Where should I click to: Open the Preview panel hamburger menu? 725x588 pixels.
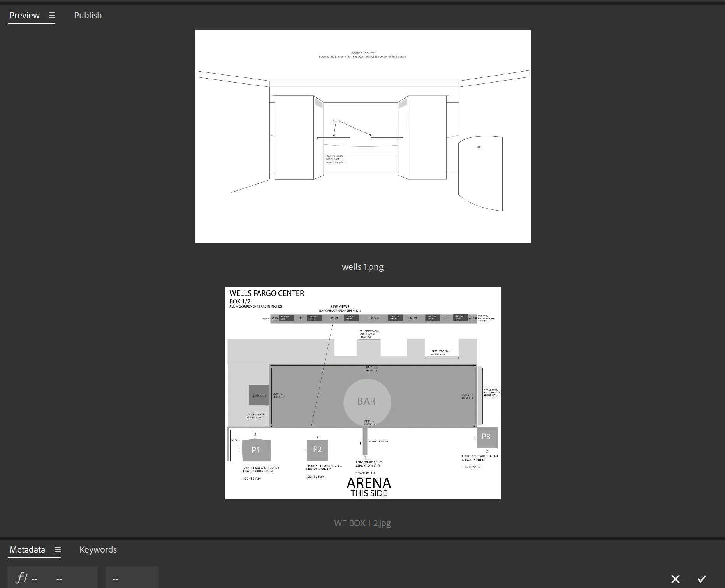pos(52,15)
